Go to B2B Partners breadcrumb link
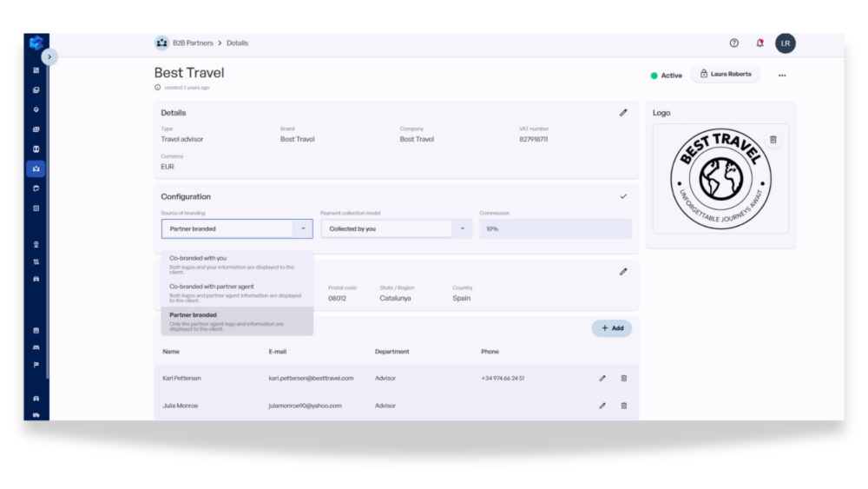The height and width of the screenshot is (489, 868). [x=193, y=43]
